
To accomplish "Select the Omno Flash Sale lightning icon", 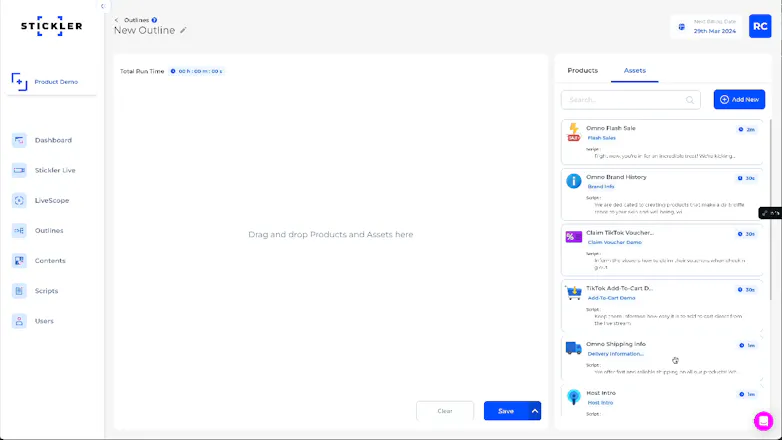I will coord(574,132).
